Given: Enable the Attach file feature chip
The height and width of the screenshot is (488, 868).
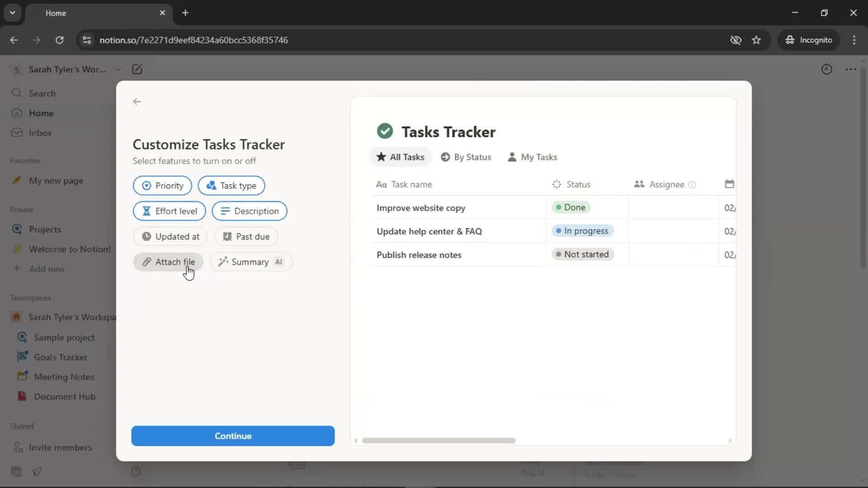Looking at the screenshot, I should click(168, 262).
